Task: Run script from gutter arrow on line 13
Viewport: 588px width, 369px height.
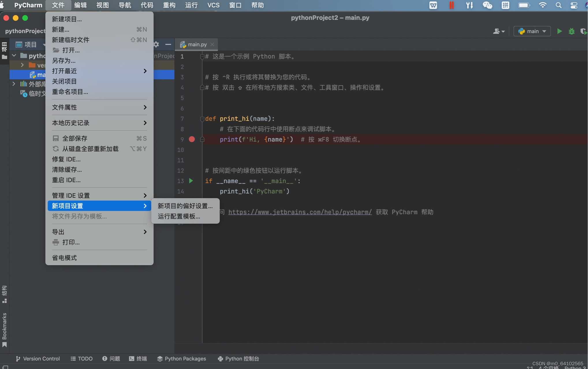Action: tap(191, 181)
